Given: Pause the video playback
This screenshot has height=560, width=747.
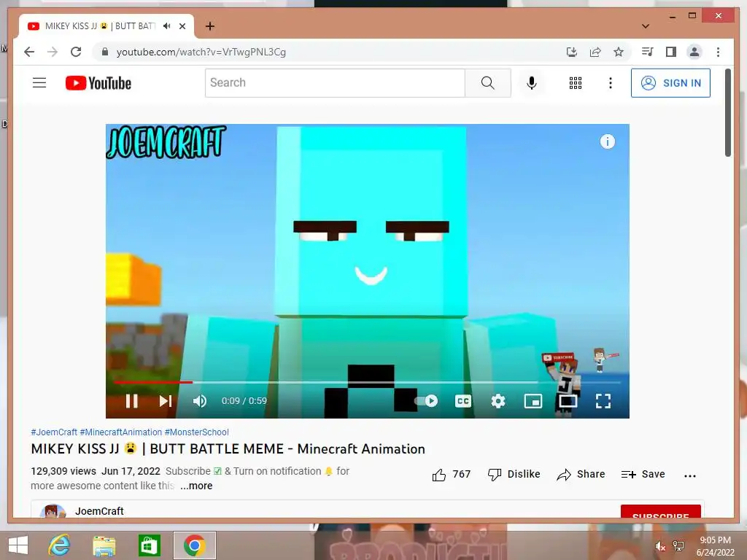Looking at the screenshot, I should point(132,401).
